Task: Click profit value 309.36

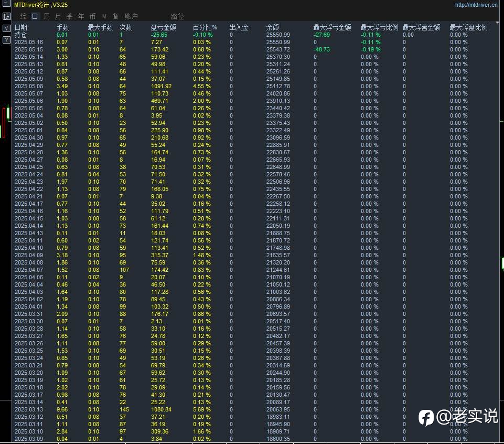Action: 160,432
